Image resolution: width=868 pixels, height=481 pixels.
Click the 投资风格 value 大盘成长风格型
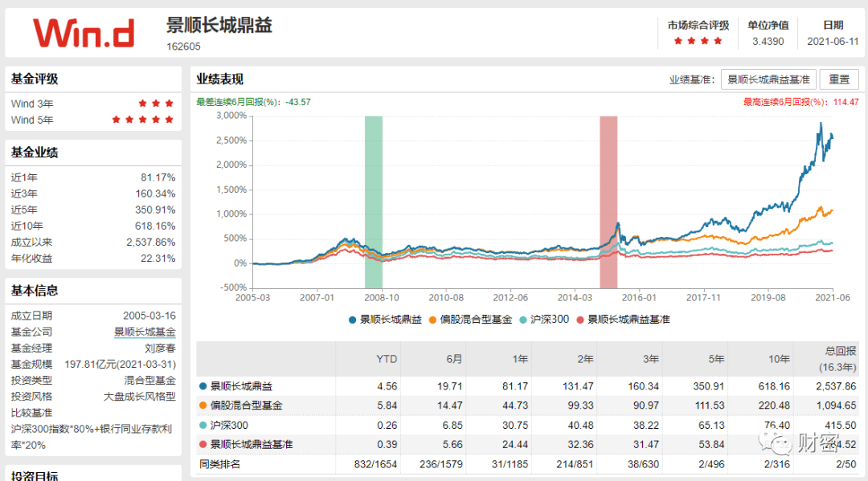tap(140, 397)
